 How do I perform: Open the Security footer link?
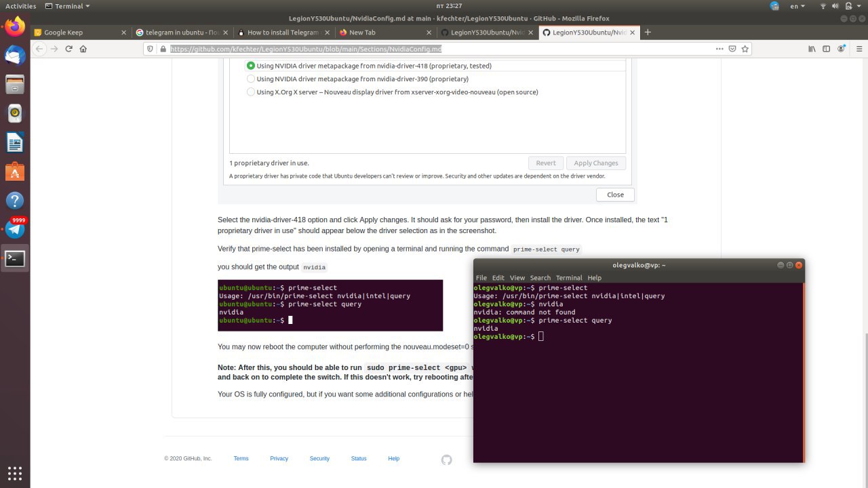(319, 459)
